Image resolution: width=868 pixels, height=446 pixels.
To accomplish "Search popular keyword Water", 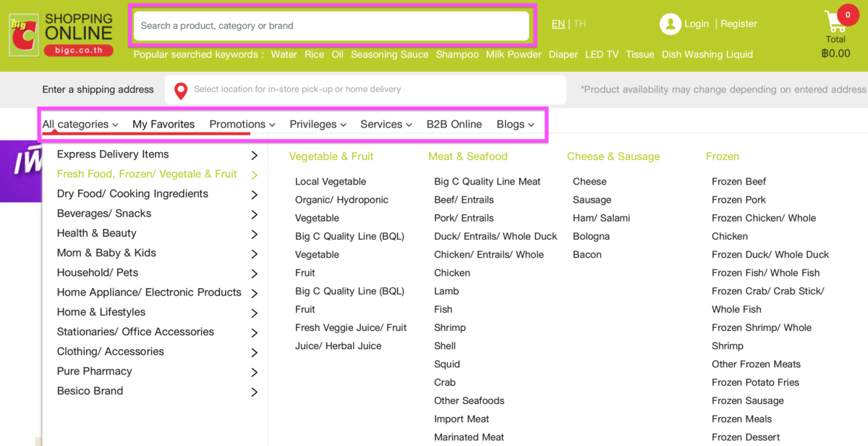I will point(284,54).
